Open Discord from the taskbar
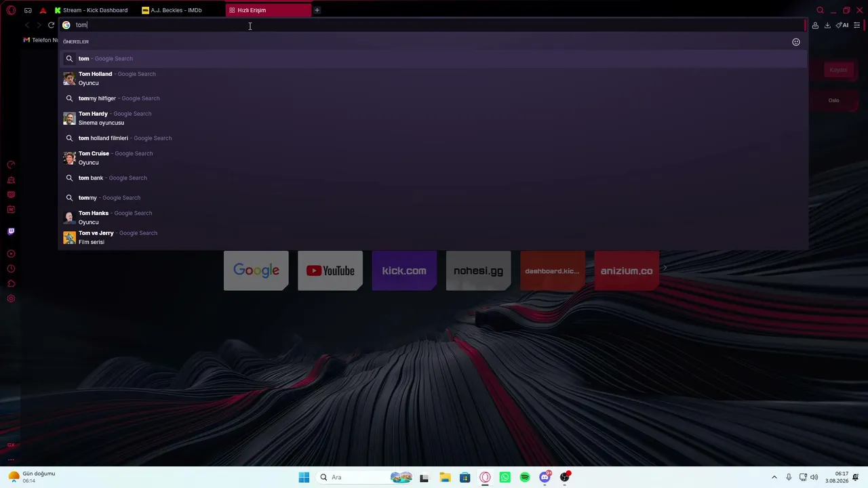 545,477
